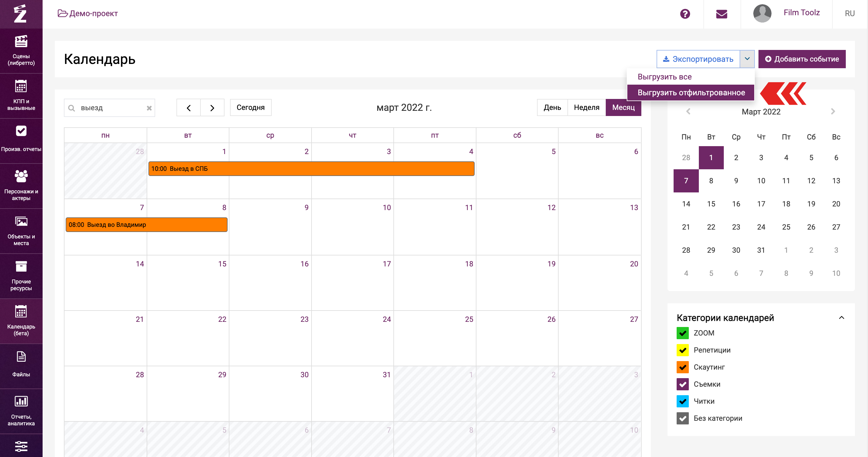This screenshot has height=457, width=868.
Task: Toggle the Съемки category checkbox
Action: coord(682,384)
